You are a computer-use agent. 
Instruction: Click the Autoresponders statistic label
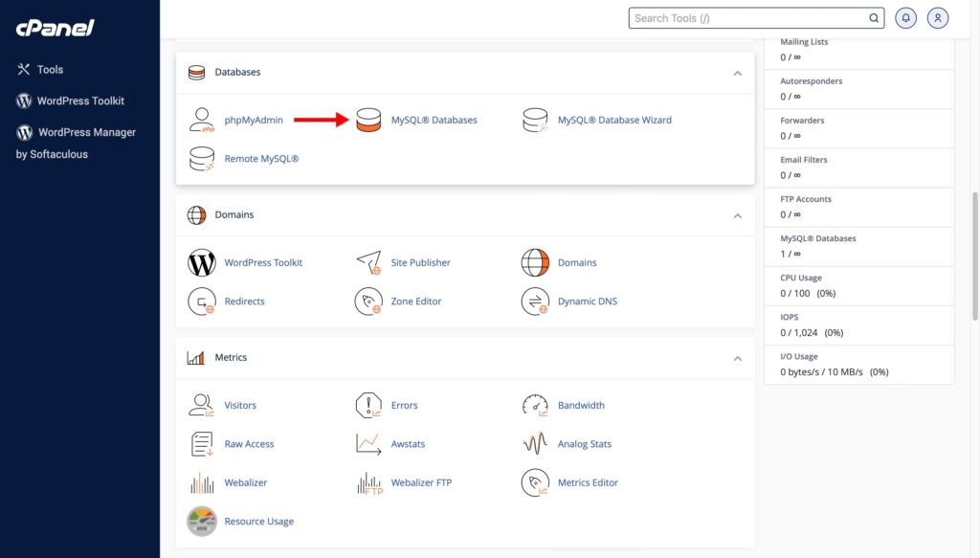(812, 80)
